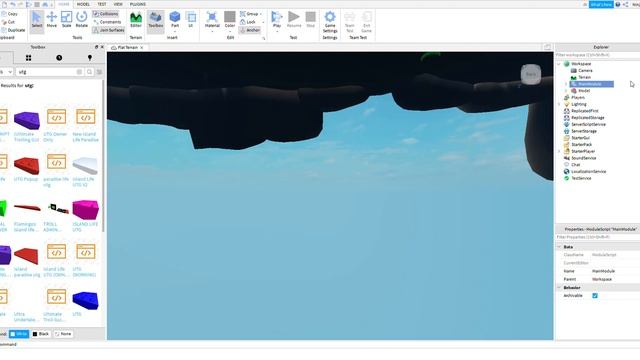Switch to the VIEW ribbon tab
640x360 pixels.
pos(118,4)
